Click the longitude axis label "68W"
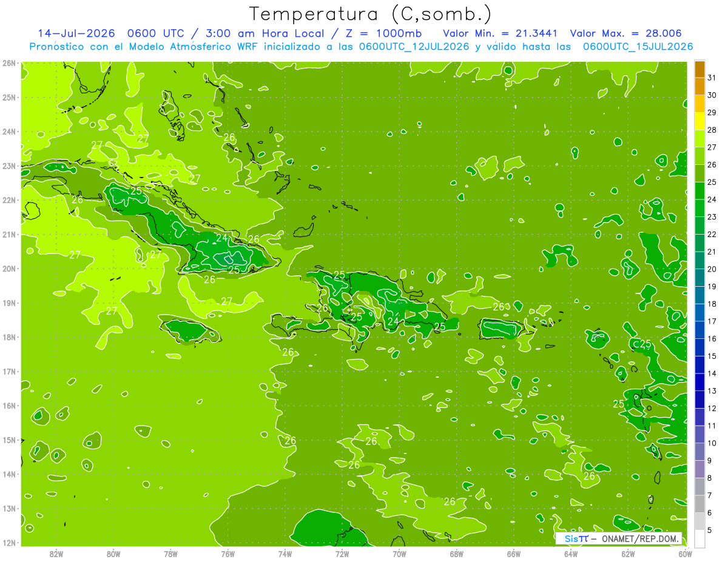The image size is (728, 562). pyautogui.click(x=457, y=553)
